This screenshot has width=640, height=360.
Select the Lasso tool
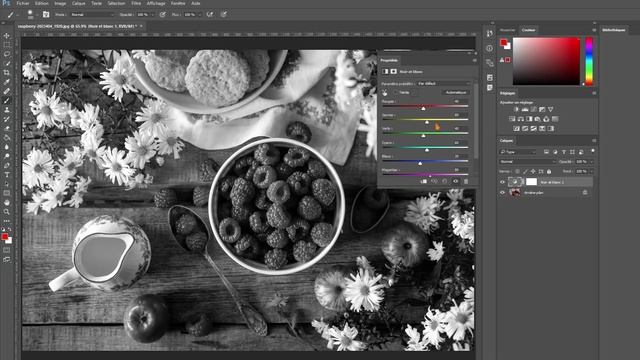tap(7, 54)
